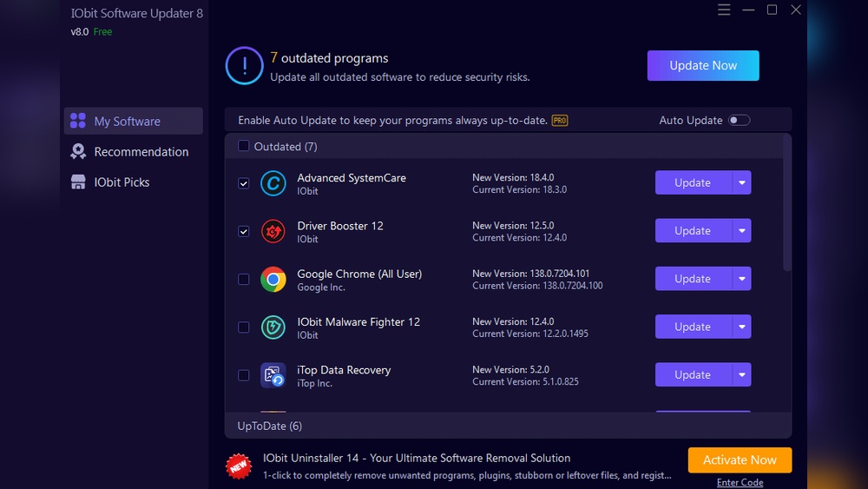This screenshot has height=489, width=868.
Task: Click the IObit Malware Fighter 12 name
Action: coord(358,321)
